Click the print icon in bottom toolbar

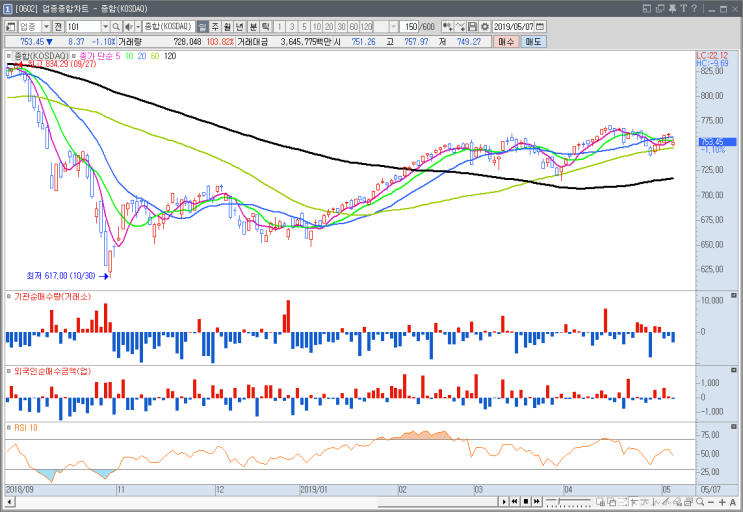[688, 502]
